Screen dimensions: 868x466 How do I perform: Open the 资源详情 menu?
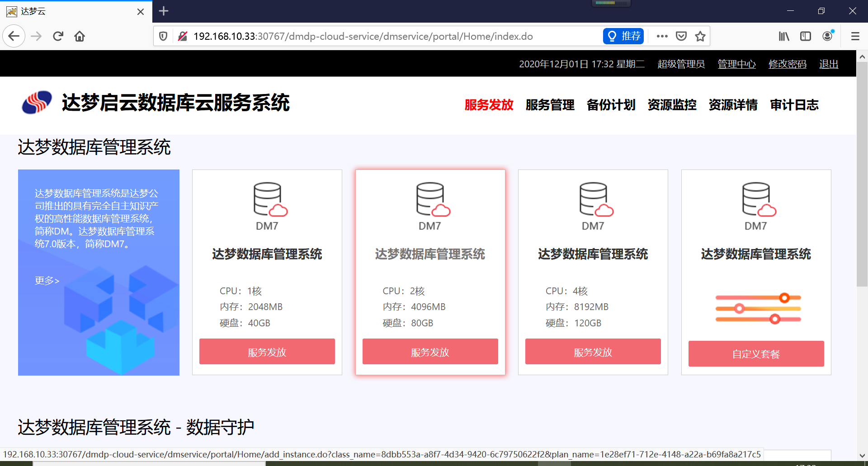coord(733,105)
